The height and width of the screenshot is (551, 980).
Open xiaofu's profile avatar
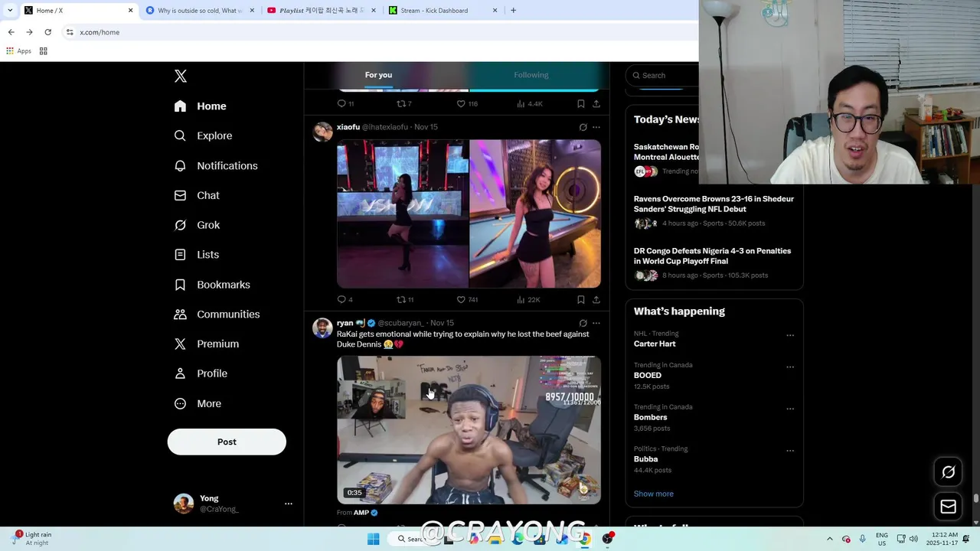pyautogui.click(x=322, y=132)
